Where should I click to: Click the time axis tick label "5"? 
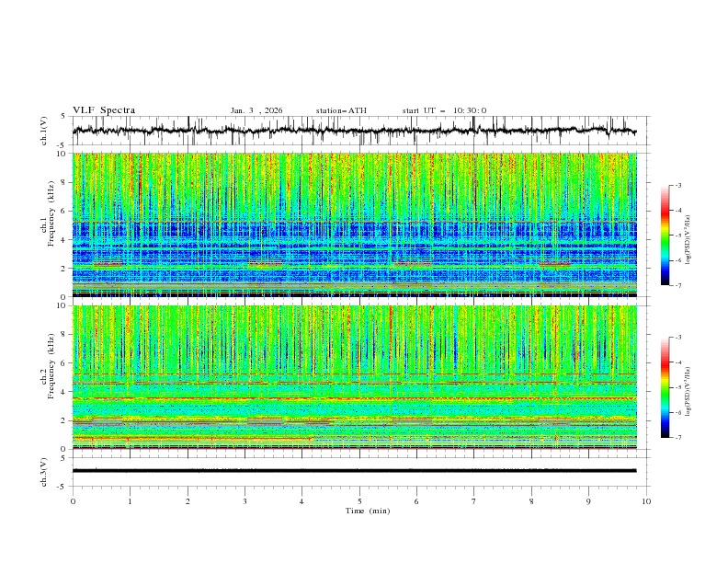click(x=359, y=501)
